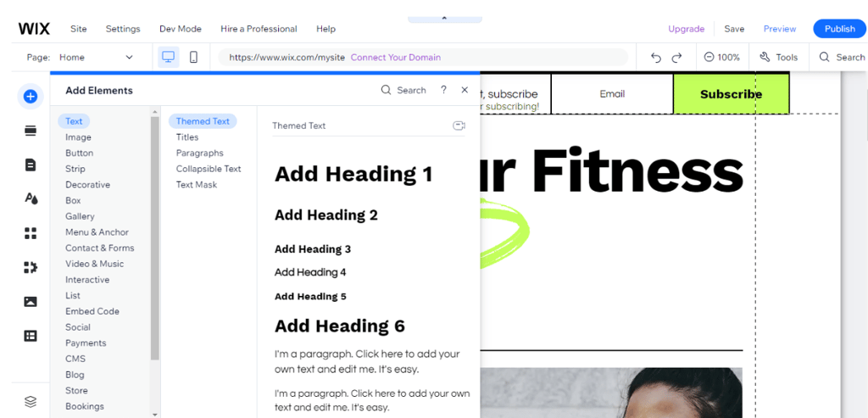This screenshot has width=868, height=418.
Task: Click the Publish button
Action: (840, 29)
